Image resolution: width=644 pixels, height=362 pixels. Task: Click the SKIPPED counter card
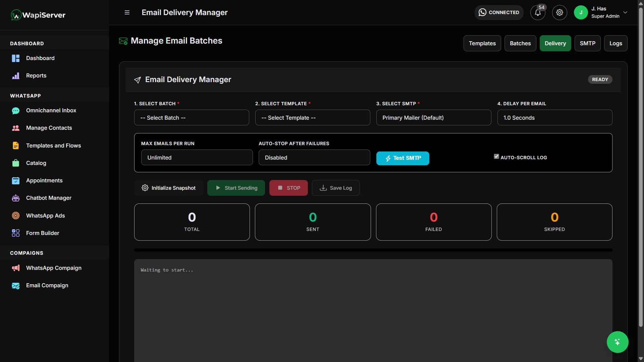tap(554, 222)
